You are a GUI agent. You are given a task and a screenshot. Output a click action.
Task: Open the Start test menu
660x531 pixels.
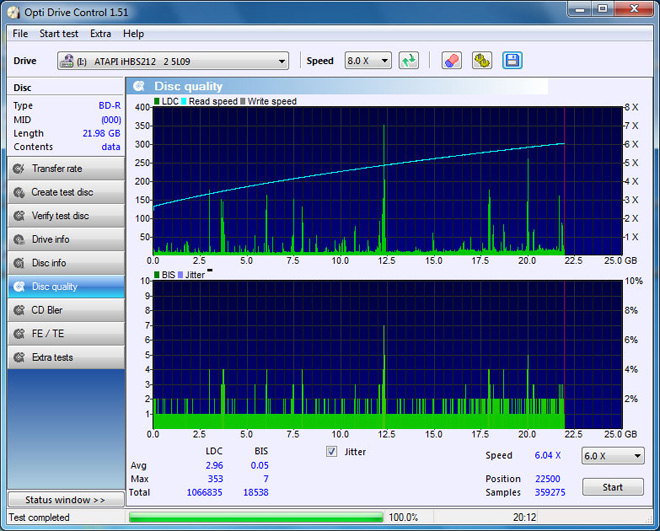[58, 34]
